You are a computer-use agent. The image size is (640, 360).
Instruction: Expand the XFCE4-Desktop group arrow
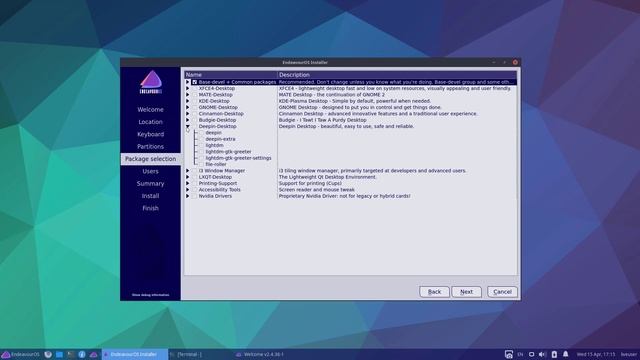coord(188,88)
